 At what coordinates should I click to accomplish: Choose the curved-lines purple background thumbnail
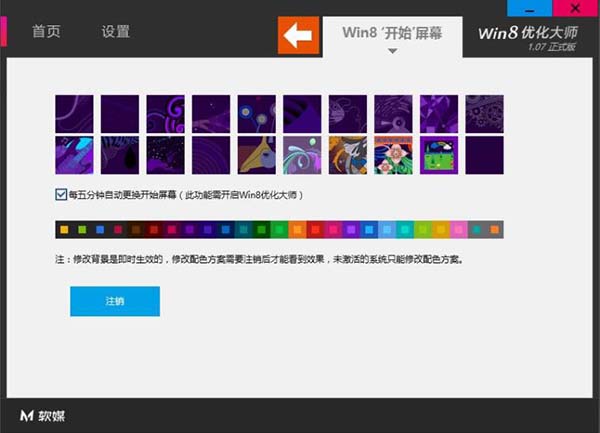74,114
